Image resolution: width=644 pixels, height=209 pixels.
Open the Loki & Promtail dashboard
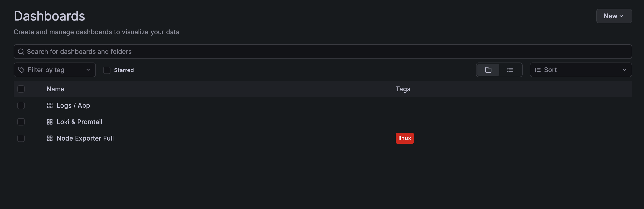pyautogui.click(x=79, y=122)
